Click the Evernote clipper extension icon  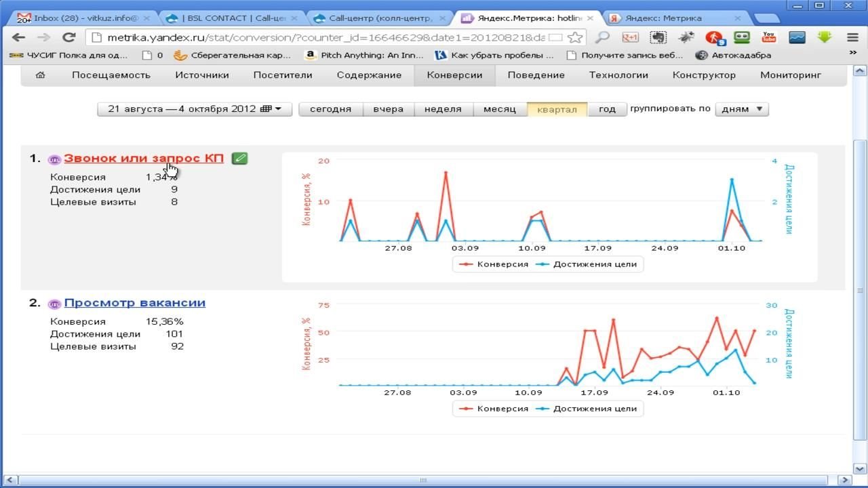(x=658, y=37)
